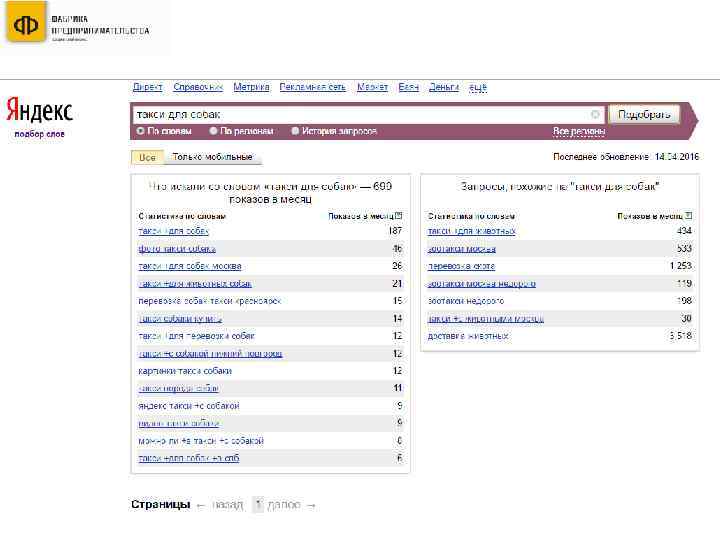
Task: Open the 'доставка животных' query link
Action: pyautogui.click(x=468, y=336)
